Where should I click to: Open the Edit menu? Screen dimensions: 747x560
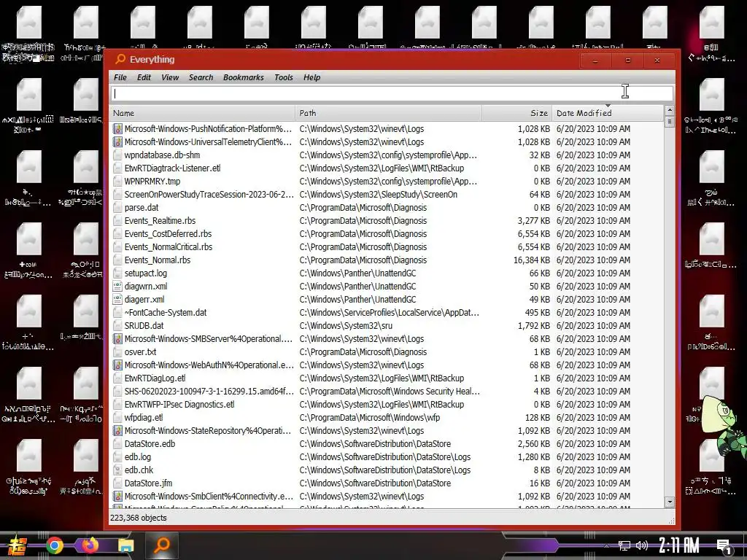[x=144, y=77]
